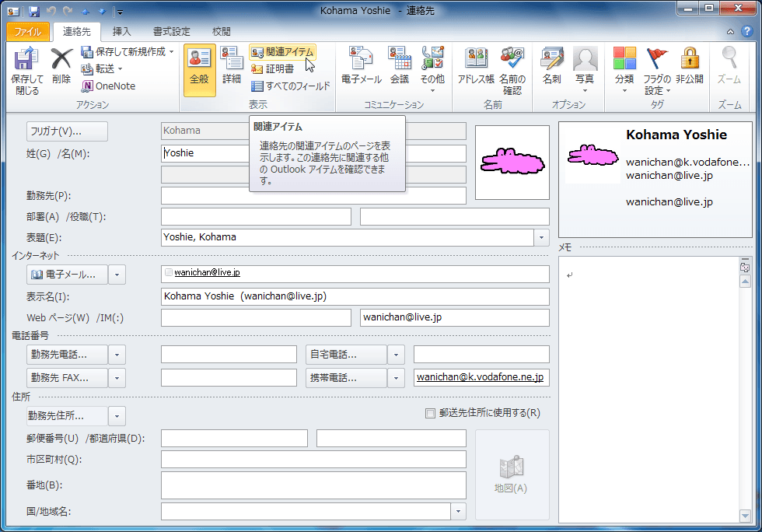Click checkbox beside wanichan@live.jp email
The width and height of the screenshot is (762, 532).
pos(169,272)
